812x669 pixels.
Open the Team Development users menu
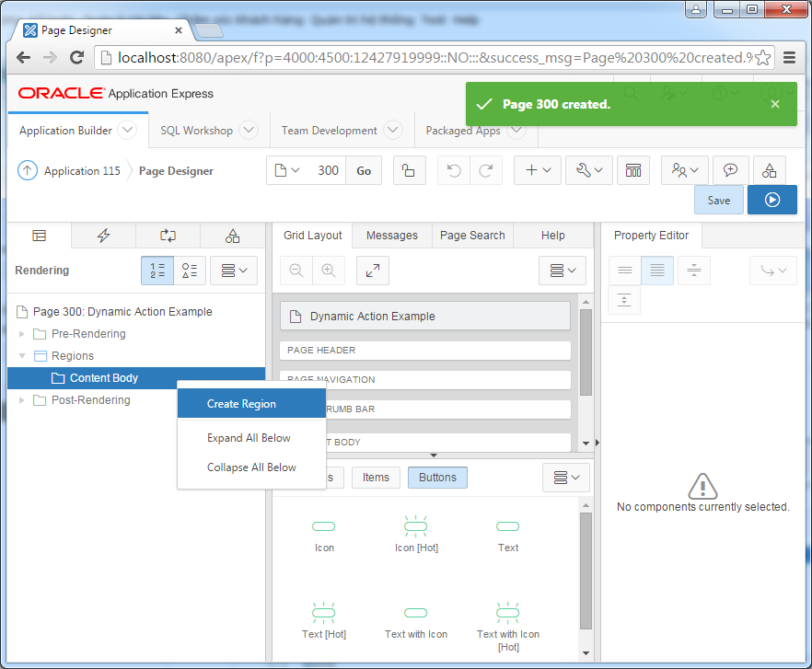pyautogui.click(x=685, y=170)
